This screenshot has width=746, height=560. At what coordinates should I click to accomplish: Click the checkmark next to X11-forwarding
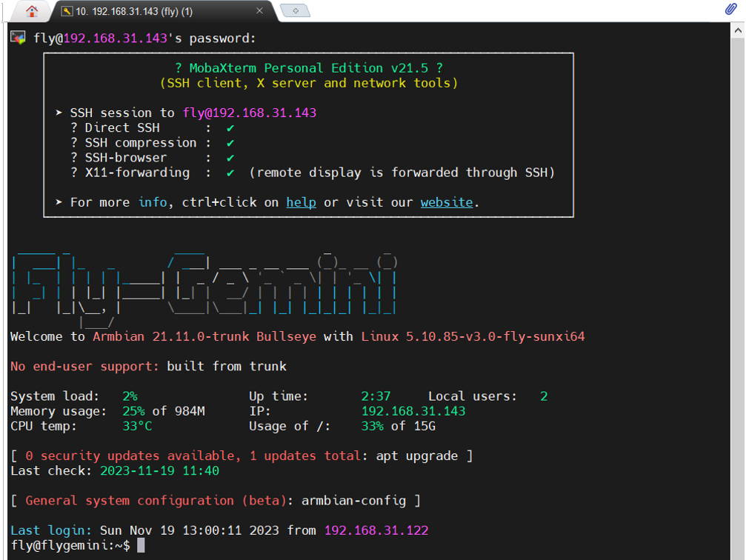230,173
